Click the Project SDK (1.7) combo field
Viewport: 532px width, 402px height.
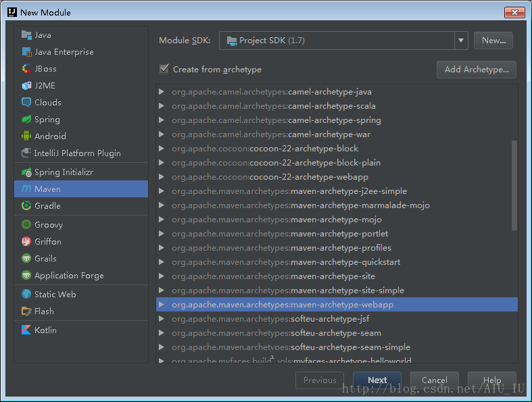[343, 41]
